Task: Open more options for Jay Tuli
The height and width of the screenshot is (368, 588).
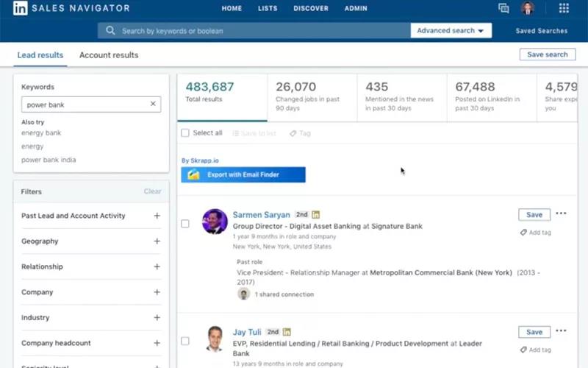Action: point(561,331)
